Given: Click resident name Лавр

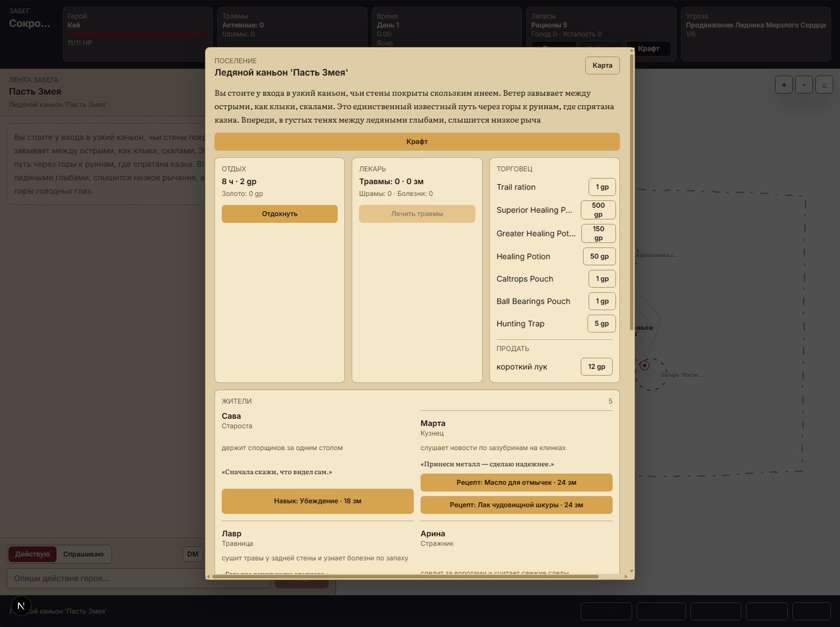Looking at the screenshot, I should click(x=232, y=533).
